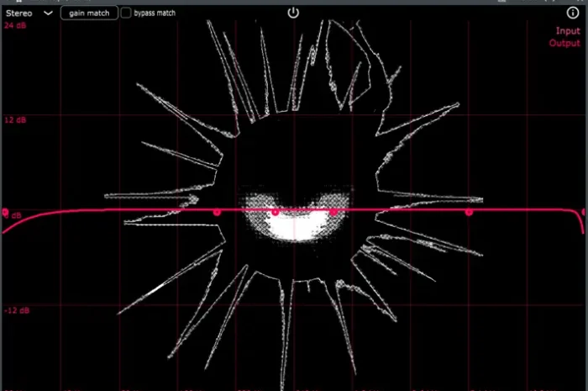Click the bypass match text label
This screenshot has width=588, height=391.
click(x=155, y=13)
